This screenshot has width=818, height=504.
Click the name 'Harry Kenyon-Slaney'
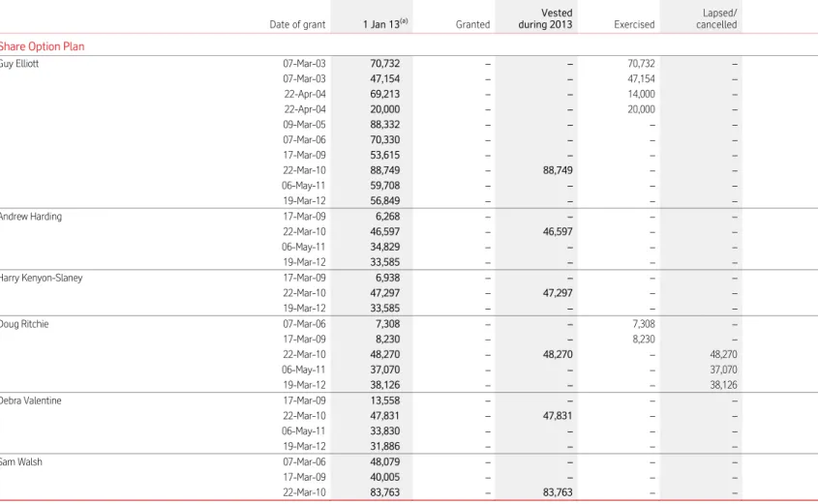41,278
